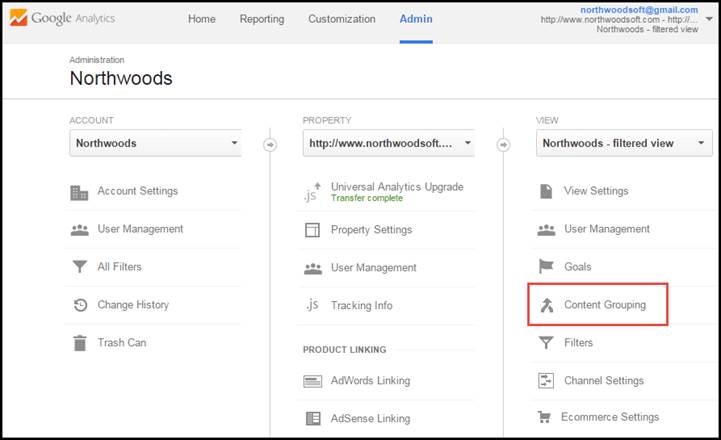
Task: Open Channel Settings
Action: (x=604, y=381)
